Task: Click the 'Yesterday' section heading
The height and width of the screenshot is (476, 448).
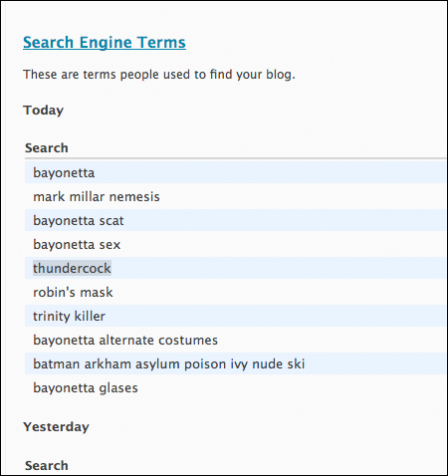Action: point(56,427)
